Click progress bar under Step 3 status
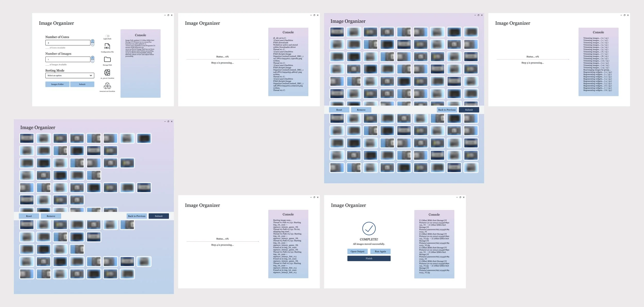 pyautogui.click(x=532, y=59)
